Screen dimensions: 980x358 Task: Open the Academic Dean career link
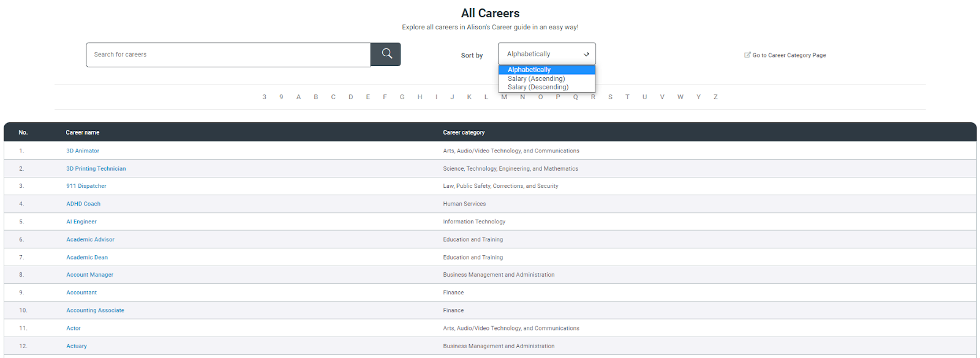tap(87, 257)
